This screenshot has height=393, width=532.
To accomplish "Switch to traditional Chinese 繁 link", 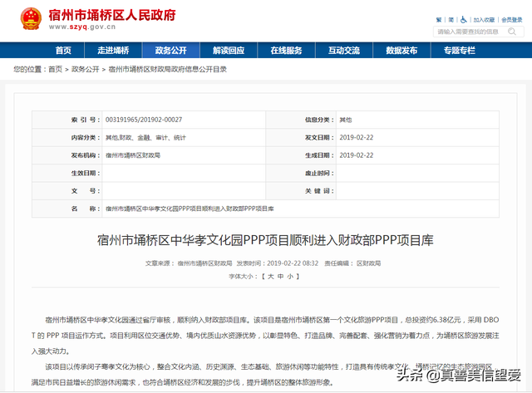I will [439, 20].
